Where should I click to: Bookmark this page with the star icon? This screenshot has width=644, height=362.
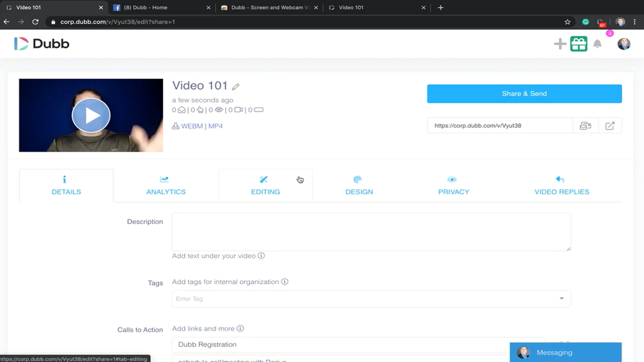568,22
